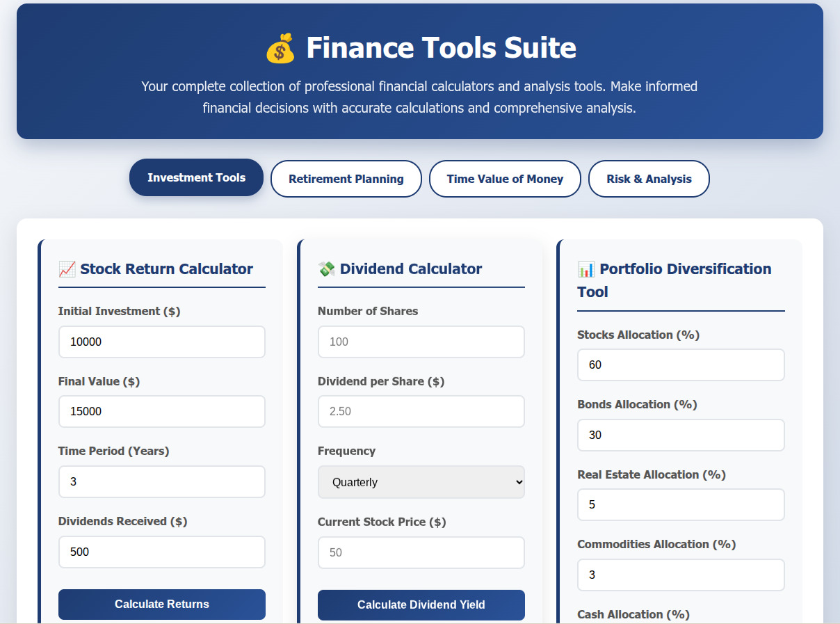Click the Commodities Allocation input field

click(x=681, y=575)
